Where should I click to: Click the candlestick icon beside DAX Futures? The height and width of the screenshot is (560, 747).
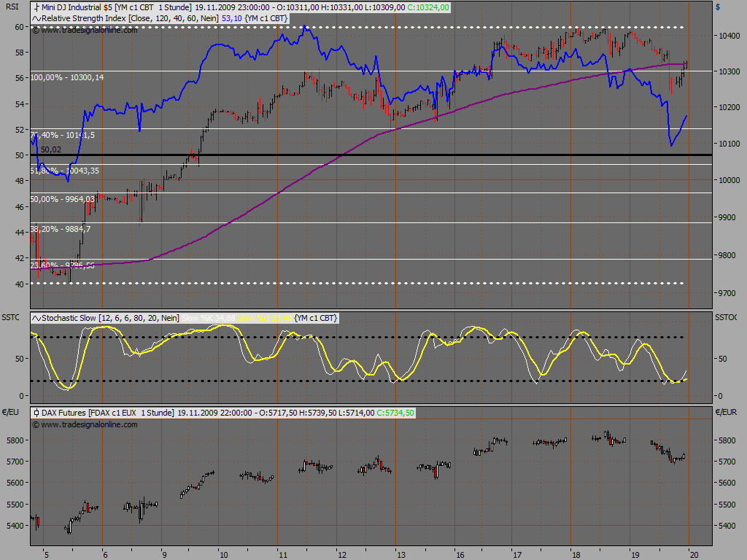click(x=36, y=413)
